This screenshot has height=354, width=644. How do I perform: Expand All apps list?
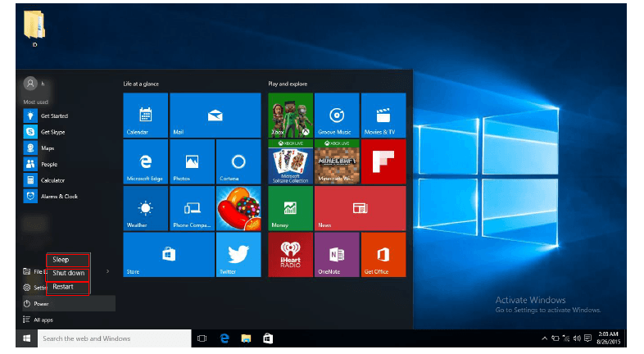41,320
